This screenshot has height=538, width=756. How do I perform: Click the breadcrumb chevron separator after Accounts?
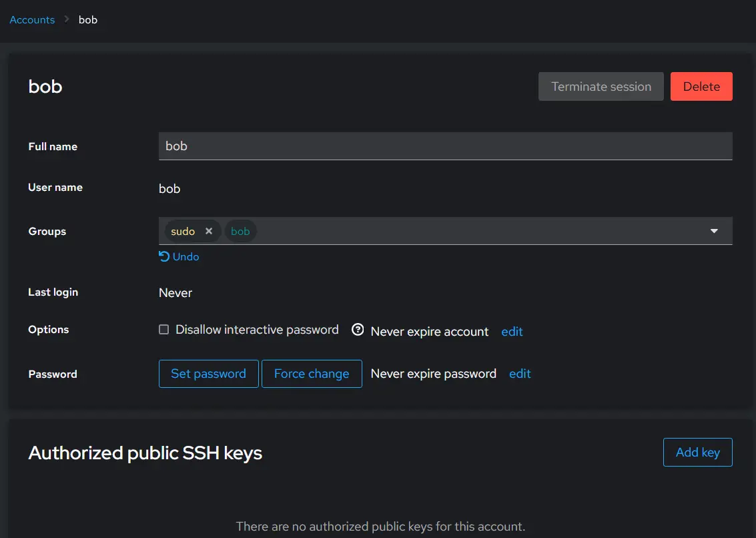pyautogui.click(x=67, y=19)
